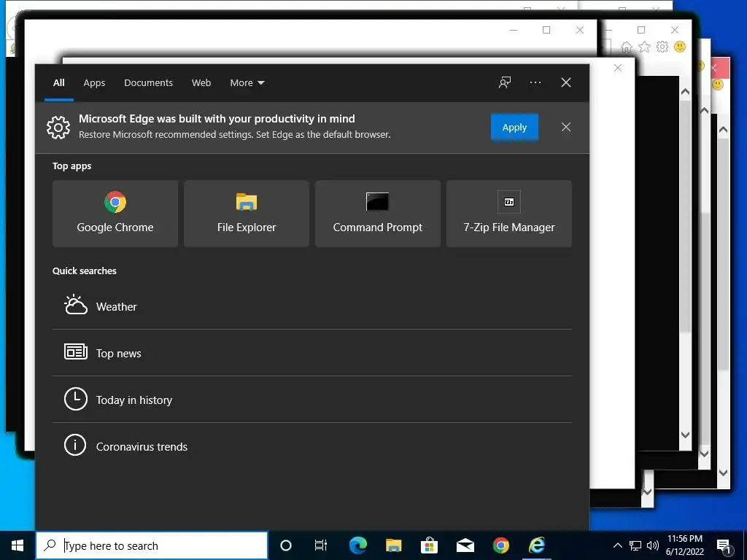
Task: Open the taskbar clock and date
Action: [685, 545]
